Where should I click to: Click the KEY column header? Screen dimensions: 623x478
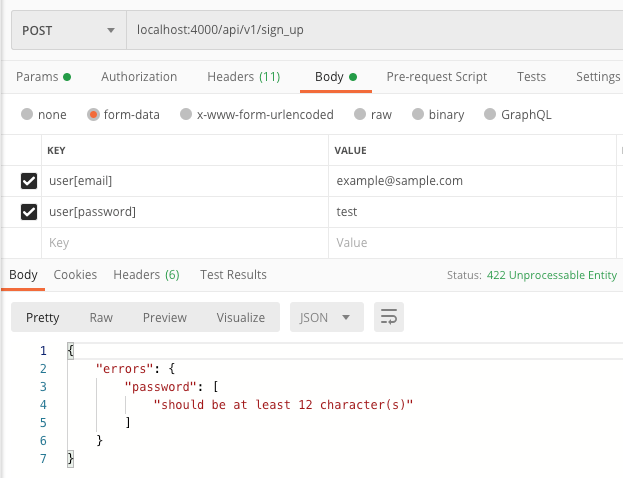[x=56, y=151]
